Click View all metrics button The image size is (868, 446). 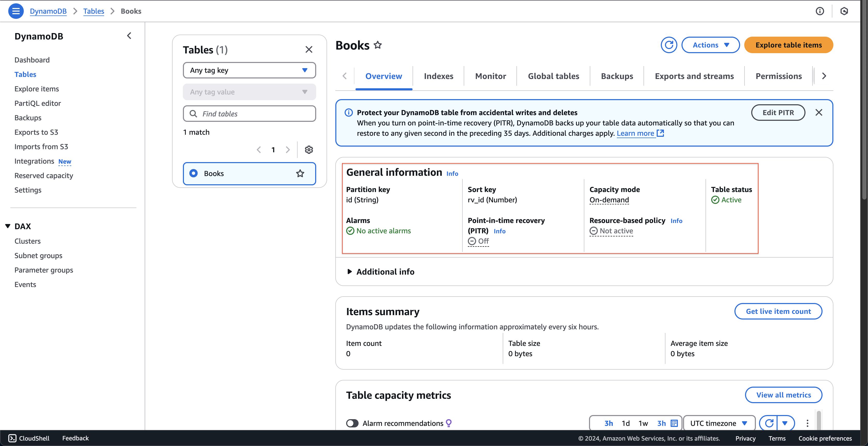point(784,394)
